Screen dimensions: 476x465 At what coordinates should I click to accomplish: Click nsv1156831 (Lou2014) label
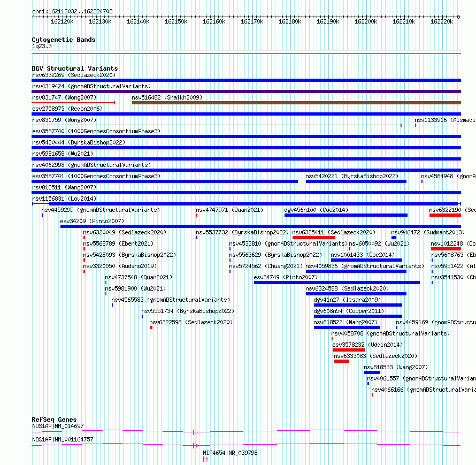(x=64, y=199)
